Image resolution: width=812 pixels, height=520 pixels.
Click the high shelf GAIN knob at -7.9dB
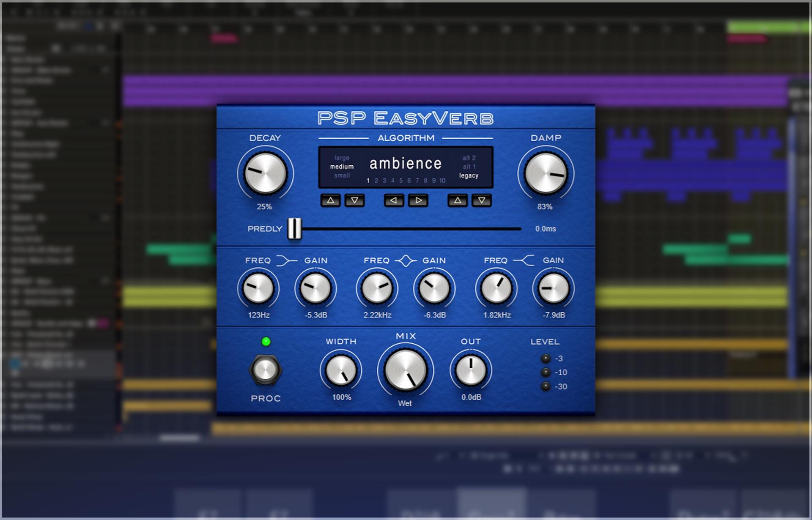(x=553, y=288)
